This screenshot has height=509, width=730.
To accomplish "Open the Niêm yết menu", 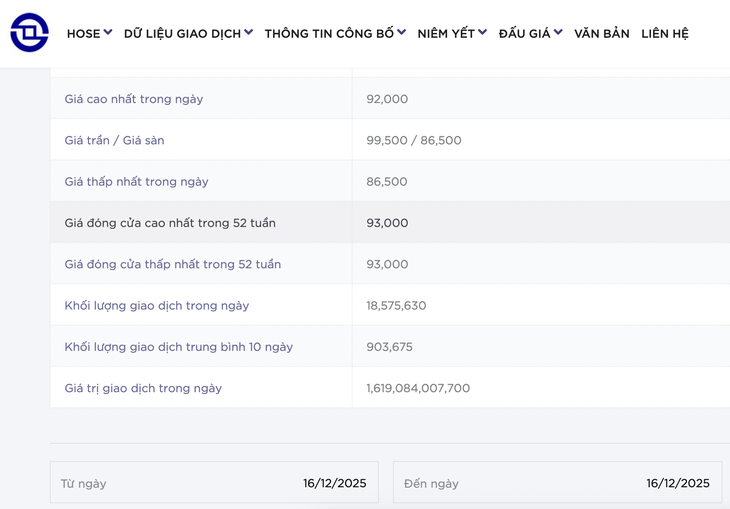I will (x=446, y=34).
